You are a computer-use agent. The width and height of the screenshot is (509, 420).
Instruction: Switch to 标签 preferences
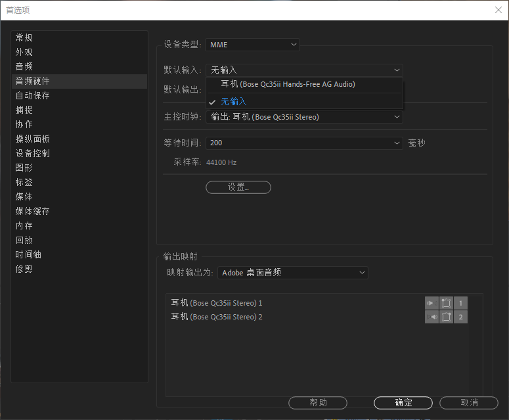[79, 182]
